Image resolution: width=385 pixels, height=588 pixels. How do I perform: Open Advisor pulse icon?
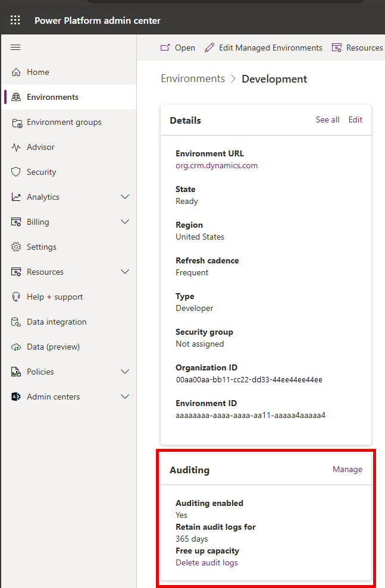coord(15,147)
